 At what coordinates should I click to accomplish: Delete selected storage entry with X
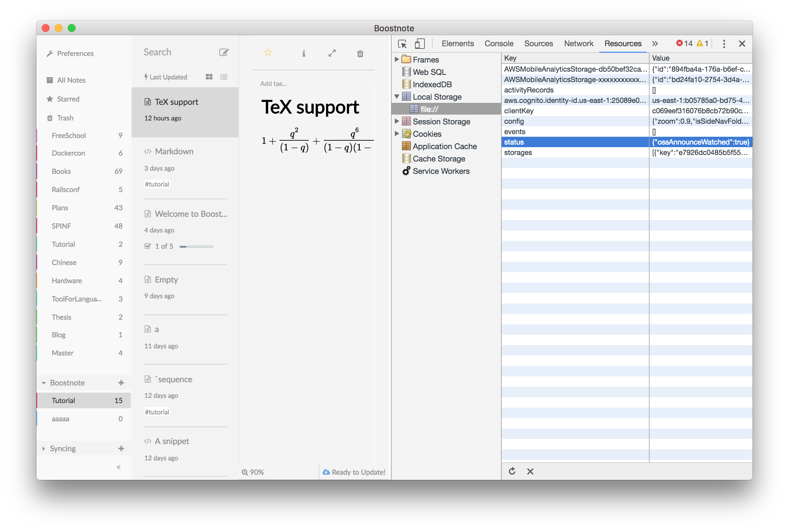point(530,471)
